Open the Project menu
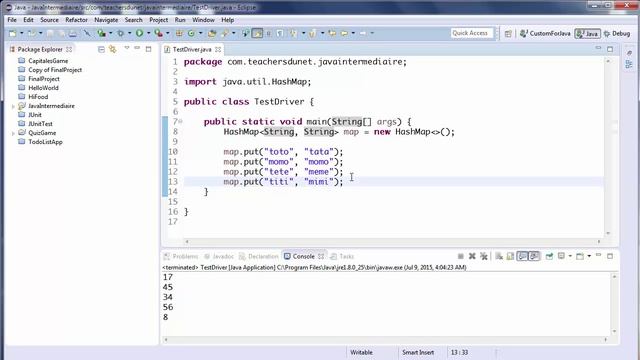 (x=158, y=20)
